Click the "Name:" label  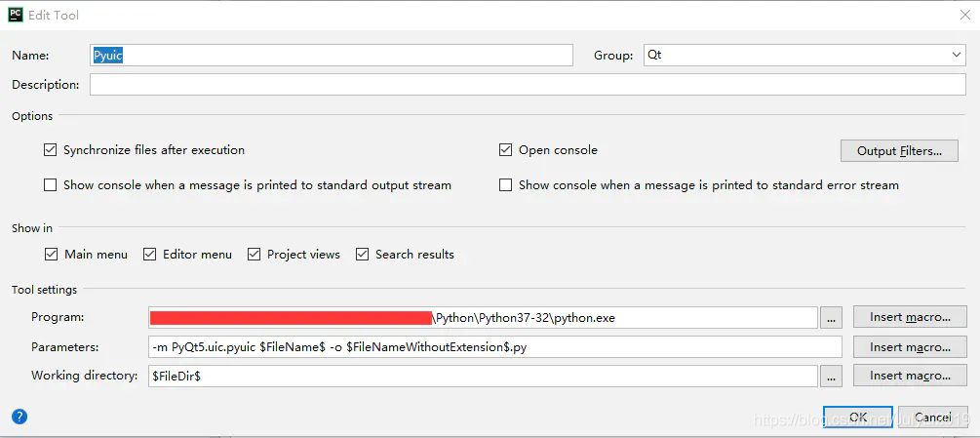[x=30, y=55]
